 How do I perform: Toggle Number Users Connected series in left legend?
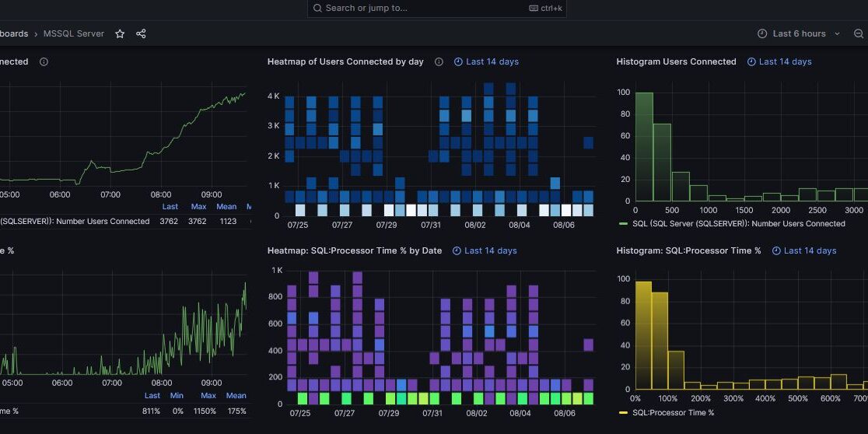[x=74, y=222]
